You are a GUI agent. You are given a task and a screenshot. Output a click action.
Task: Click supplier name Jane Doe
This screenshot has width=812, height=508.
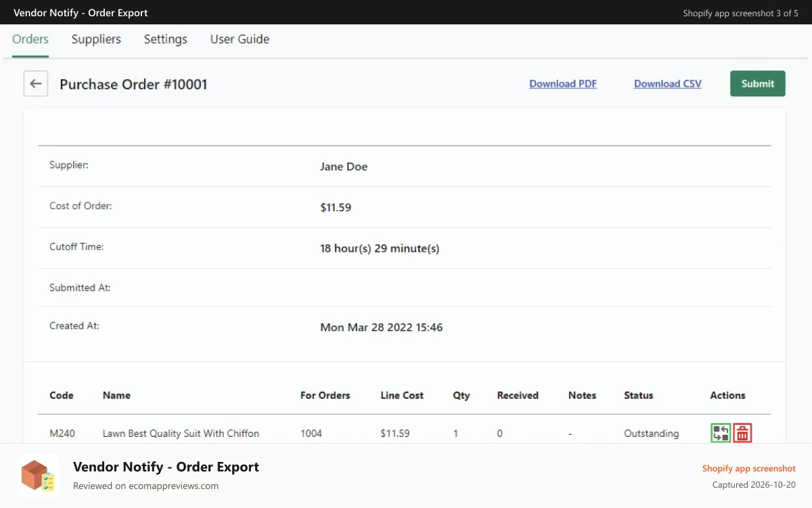(x=344, y=167)
